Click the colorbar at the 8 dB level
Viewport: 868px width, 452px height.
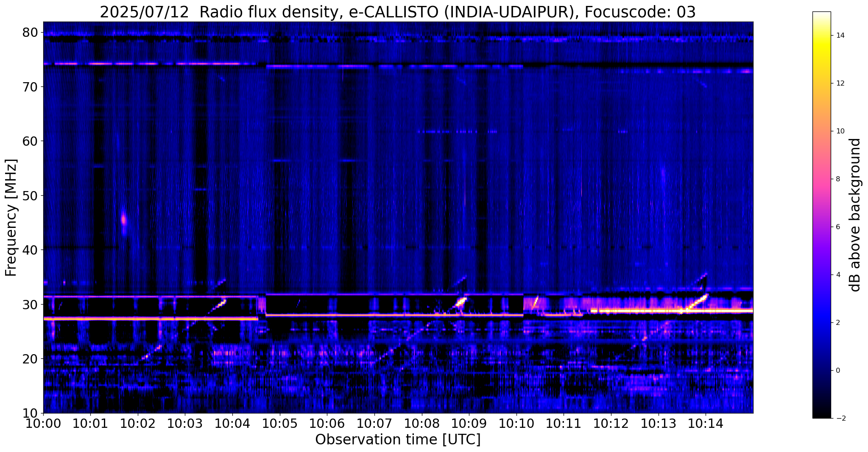coord(821,179)
